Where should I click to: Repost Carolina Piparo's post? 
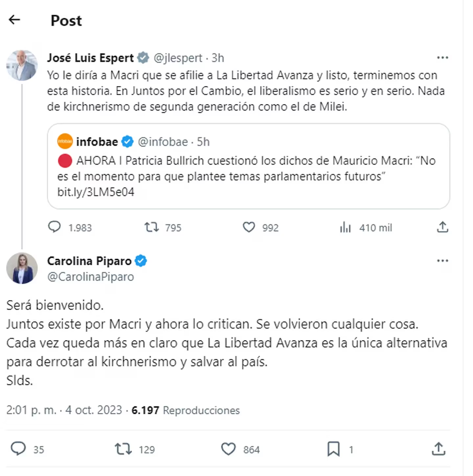coord(123,449)
